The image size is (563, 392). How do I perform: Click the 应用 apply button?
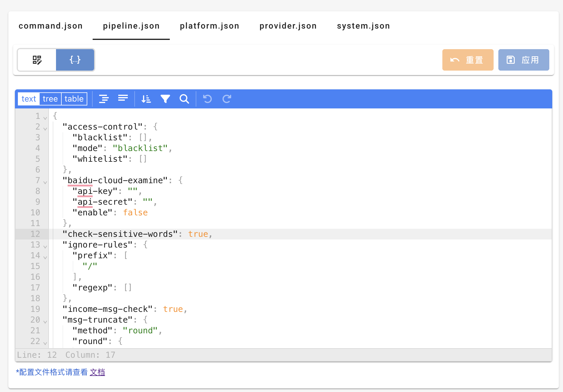(x=523, y=60)
